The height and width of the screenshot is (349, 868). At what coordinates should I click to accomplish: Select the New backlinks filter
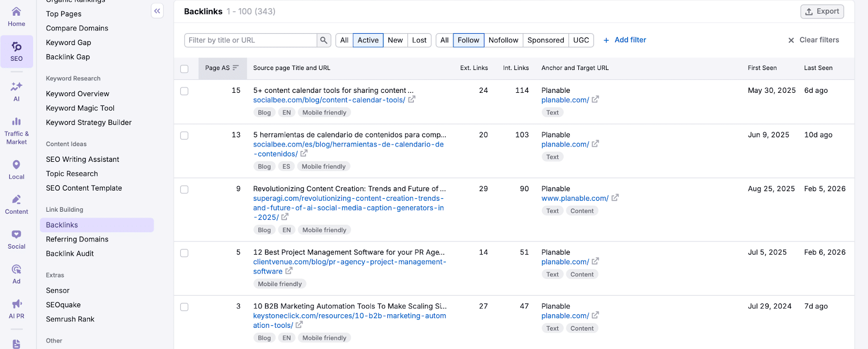pyautogui.click(x=395, y=40)
